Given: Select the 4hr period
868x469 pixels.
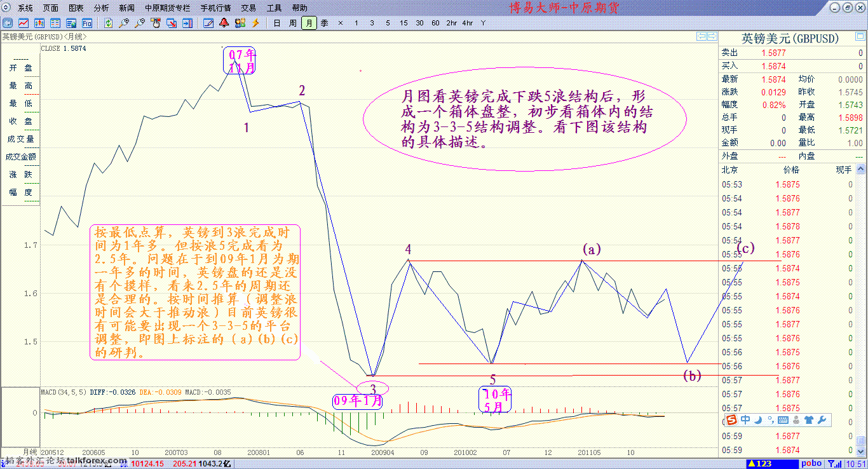Looking at the screenshot, I should tap(468, 23).
